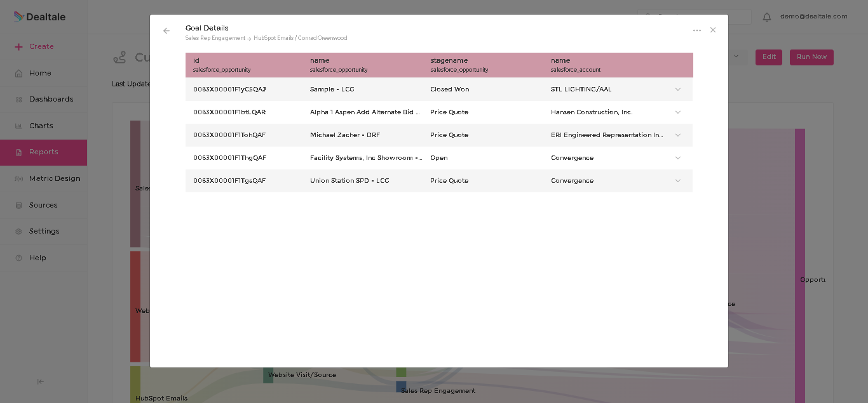Click the Dealtale logo
868x403 pixels.
pyautogui.click(x=39, y=17)
